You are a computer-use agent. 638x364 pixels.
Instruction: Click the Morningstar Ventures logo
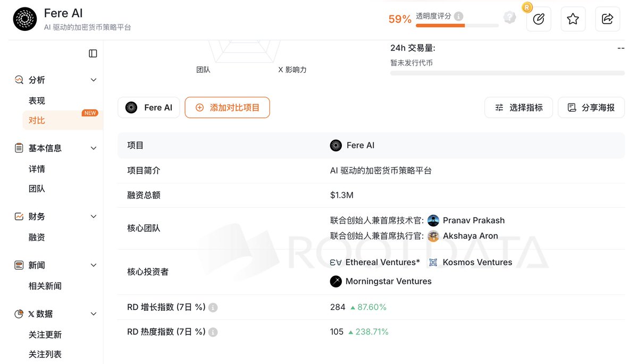[x=336, y=281]
